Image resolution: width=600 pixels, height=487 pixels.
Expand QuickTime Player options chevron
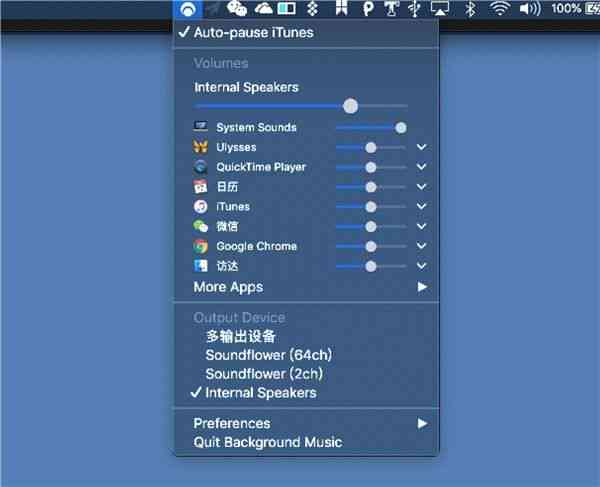click(x=421, y=167)
